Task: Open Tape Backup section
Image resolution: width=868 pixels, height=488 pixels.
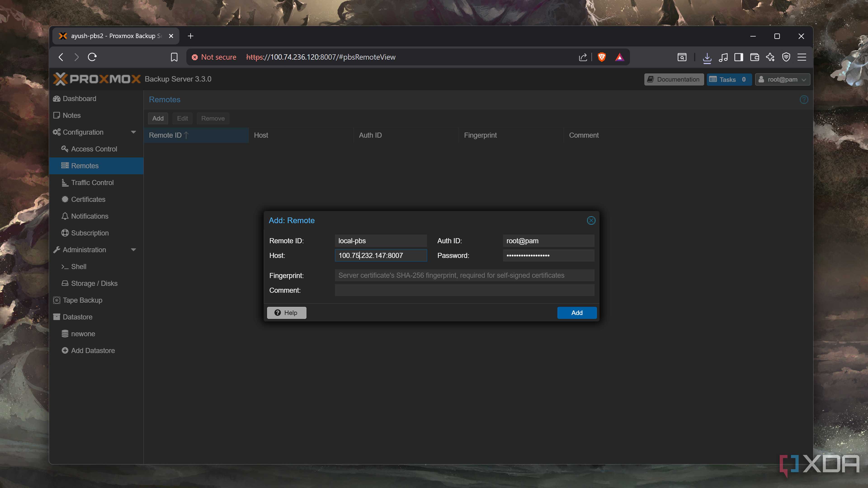Action: pos(96,300)
